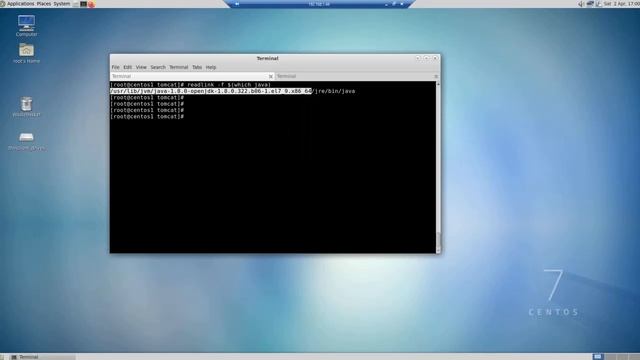This screenshot has width=640, height=360.
Task: Click the remote session bar minimize button
Action: (x=386, y=4)
